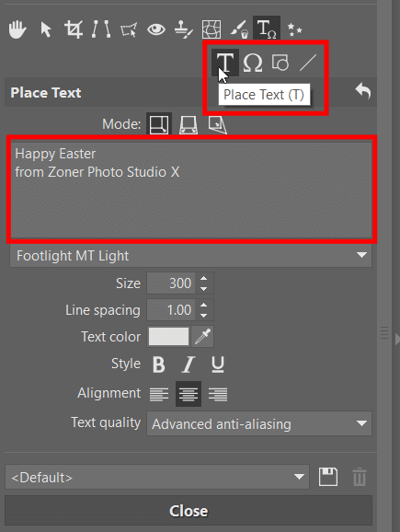Click the panel collapse arrow on right edge

click(397, 339)
